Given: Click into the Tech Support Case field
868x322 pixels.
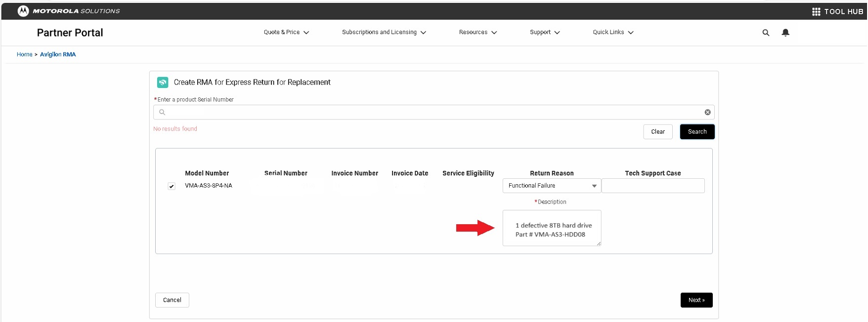Looking at the screenshot, I should [652, 186].
